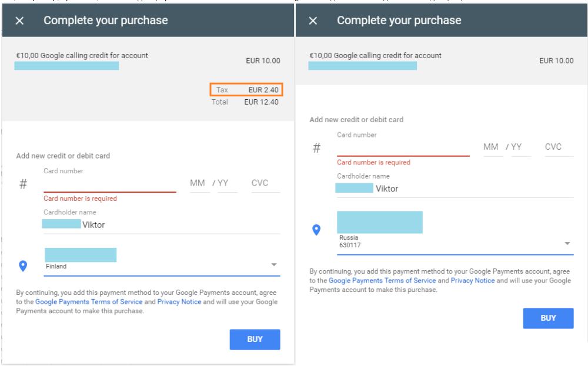Close the right purchase dialog with the X
Viewport: 588px width, 366px height.
coord(313,21)
